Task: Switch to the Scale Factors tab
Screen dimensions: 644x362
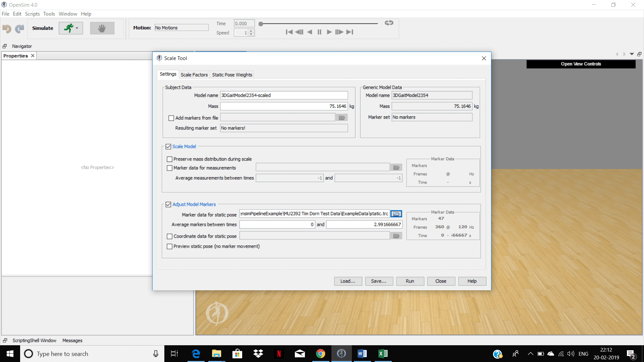Action: pyautogui.click(x=194, y=75)
